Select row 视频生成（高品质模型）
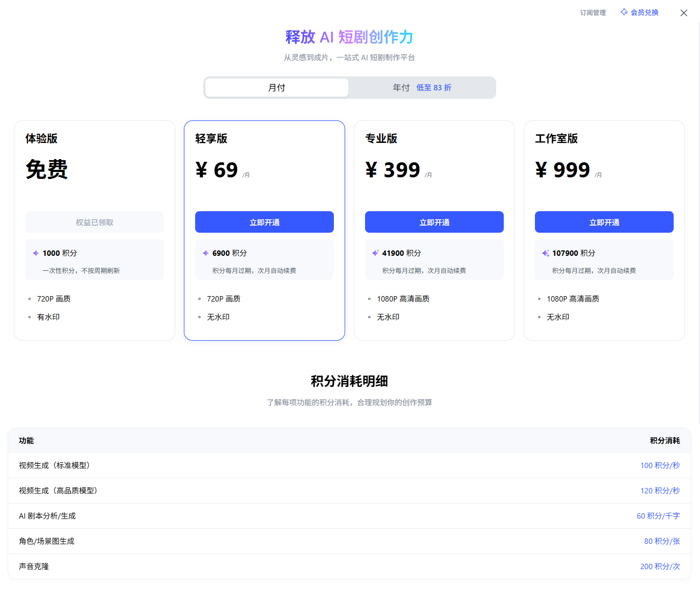700x589 pixels. (349, 491)
